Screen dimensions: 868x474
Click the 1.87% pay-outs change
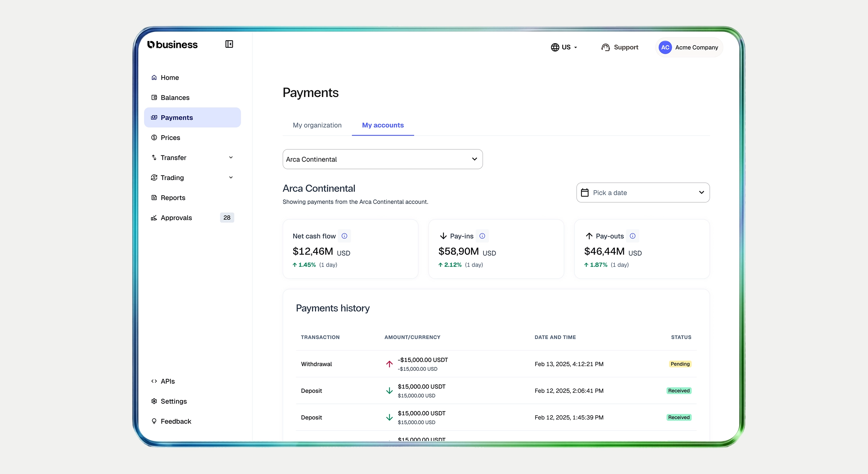point(595,265)
